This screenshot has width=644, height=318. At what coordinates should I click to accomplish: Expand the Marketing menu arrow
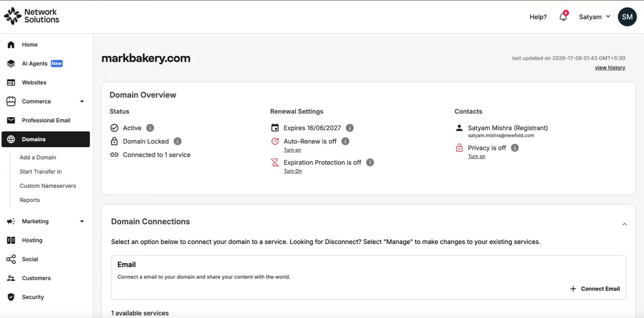point(82,222)
